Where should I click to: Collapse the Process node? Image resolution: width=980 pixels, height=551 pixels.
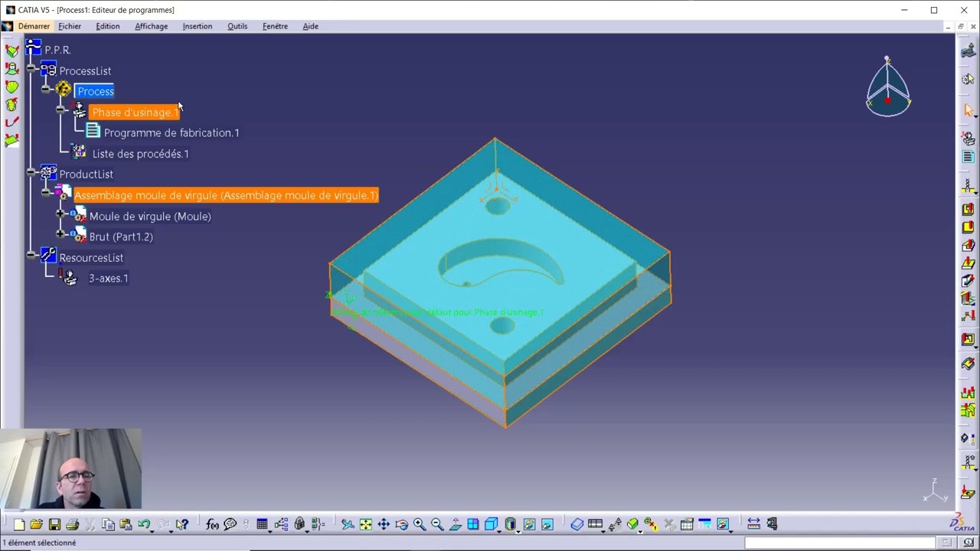point(47,90)
